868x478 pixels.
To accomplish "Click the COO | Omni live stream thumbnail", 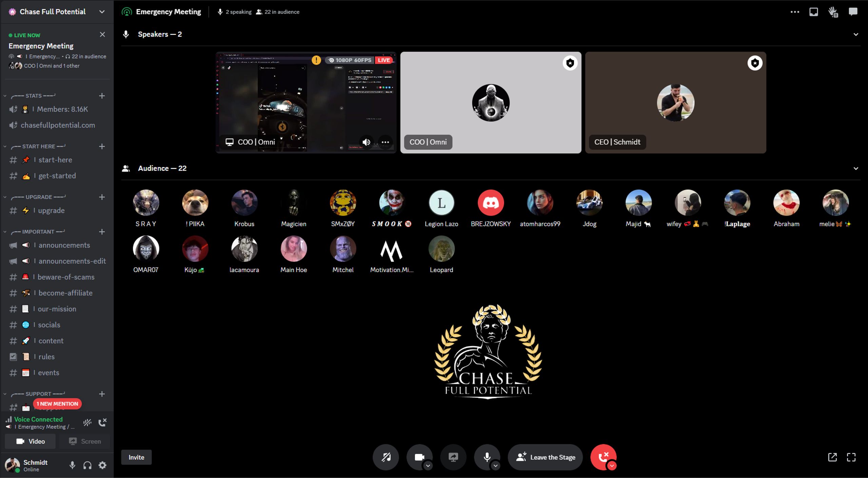I will tap(306, 103).
